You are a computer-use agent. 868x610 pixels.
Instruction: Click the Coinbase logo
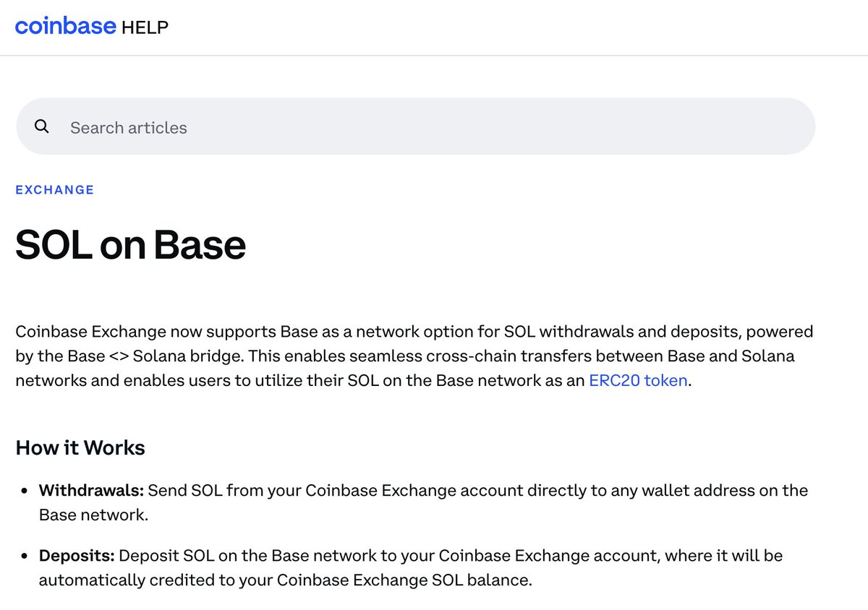(65, 27)
